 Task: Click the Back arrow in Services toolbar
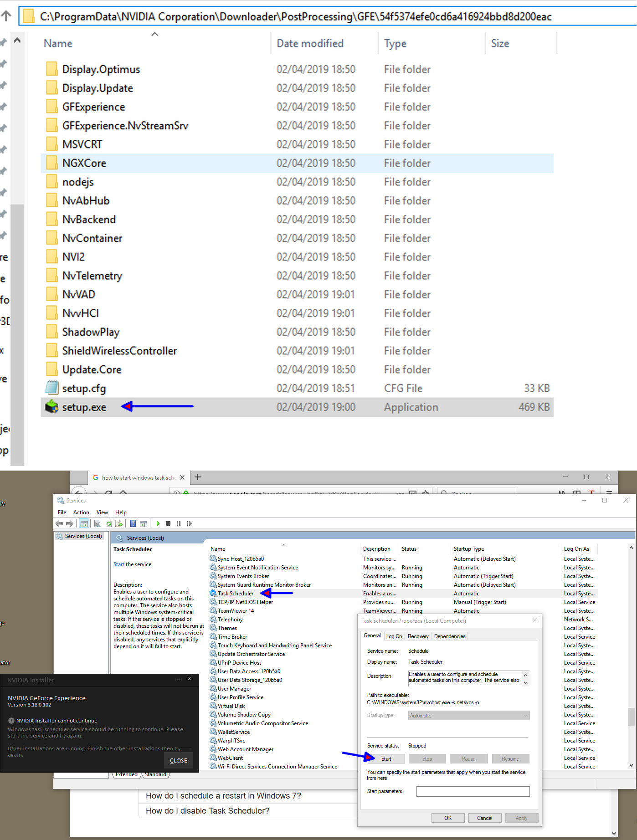(x=59, y=524)
